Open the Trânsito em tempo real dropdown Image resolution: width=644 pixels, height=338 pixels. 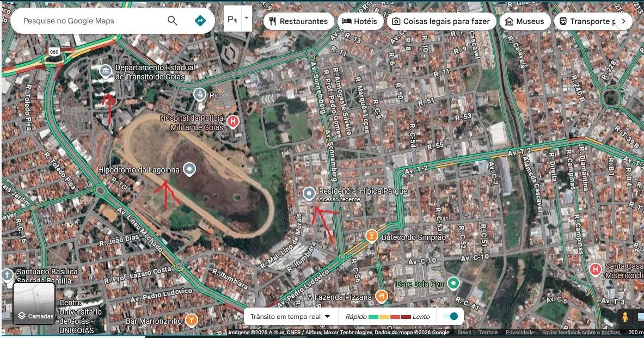pyautogui.click(x=291, y=316)
